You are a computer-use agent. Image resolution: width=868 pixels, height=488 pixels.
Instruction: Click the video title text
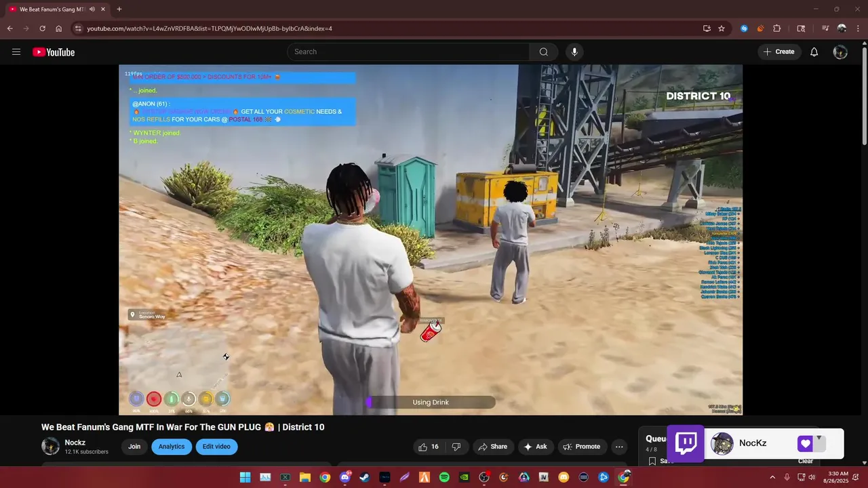(x=183, y=427)
